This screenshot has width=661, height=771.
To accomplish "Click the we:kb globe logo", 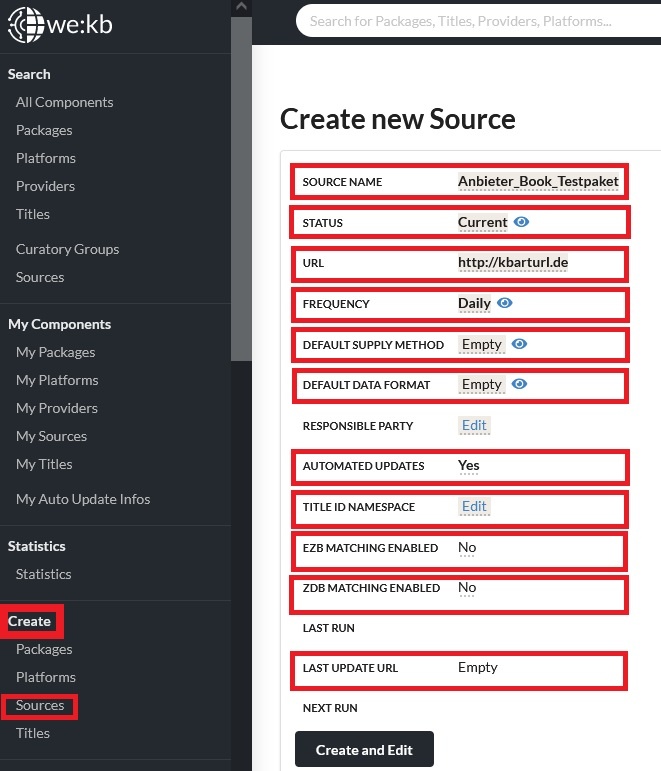I will click(x=25, y=25).
